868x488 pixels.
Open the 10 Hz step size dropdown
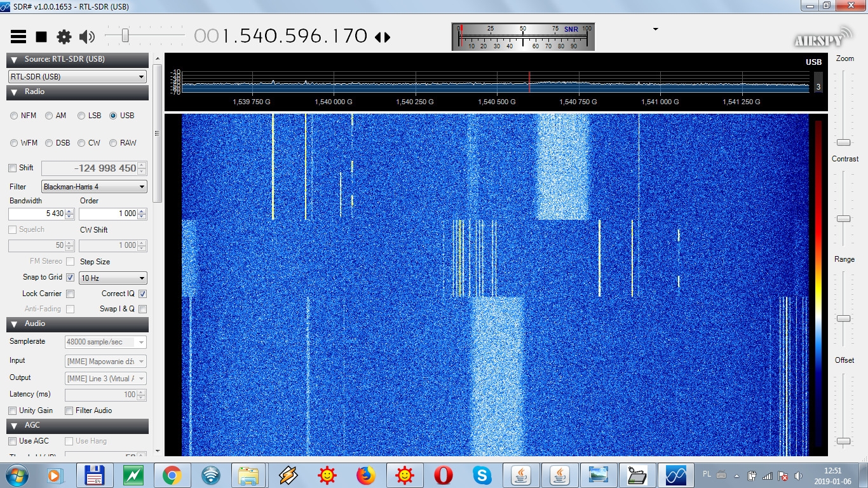tap(112, 278)
